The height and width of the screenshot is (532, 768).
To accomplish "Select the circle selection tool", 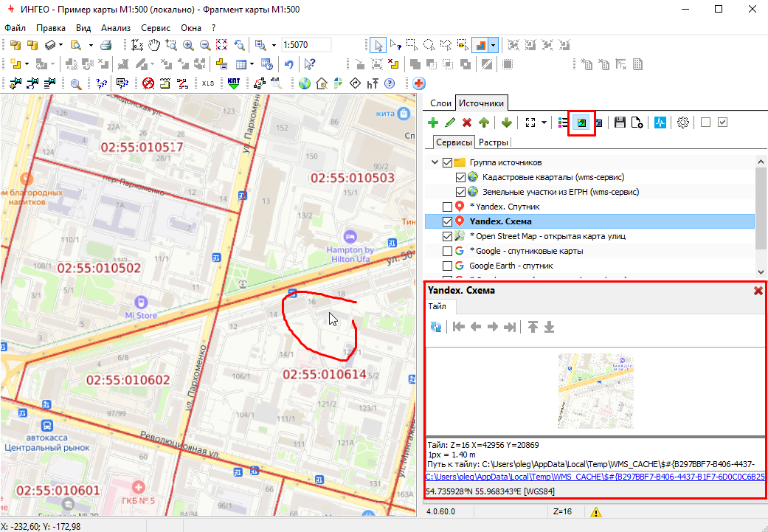I will (x=429, y=45).
